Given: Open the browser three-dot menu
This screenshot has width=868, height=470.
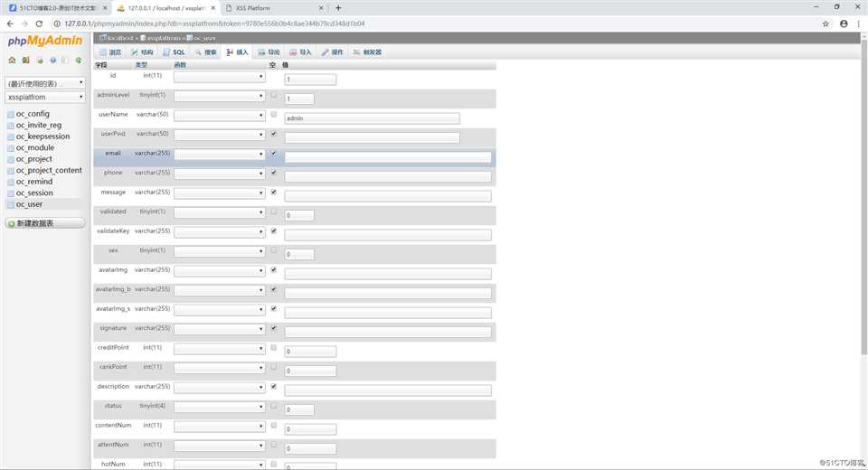Looking at the screenshot, I should 859,23.
